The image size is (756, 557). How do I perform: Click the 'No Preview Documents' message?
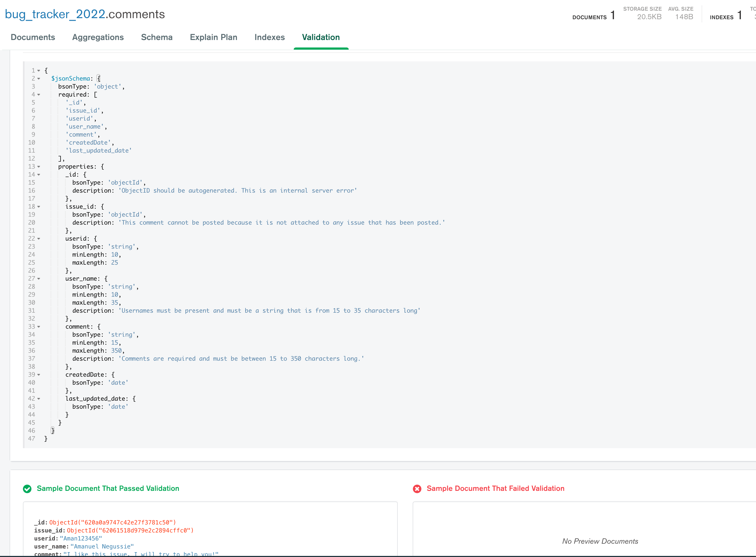tap(600, 541)
